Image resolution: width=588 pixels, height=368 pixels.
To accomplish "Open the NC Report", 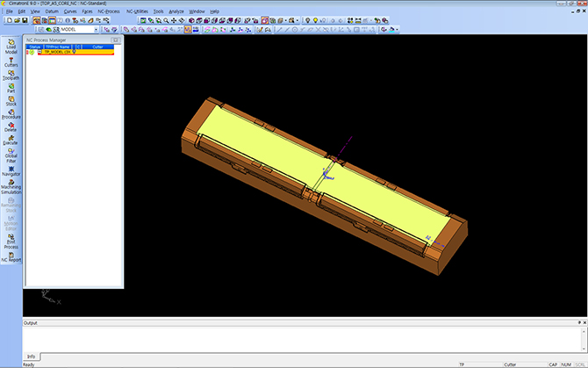I will 11,256.
